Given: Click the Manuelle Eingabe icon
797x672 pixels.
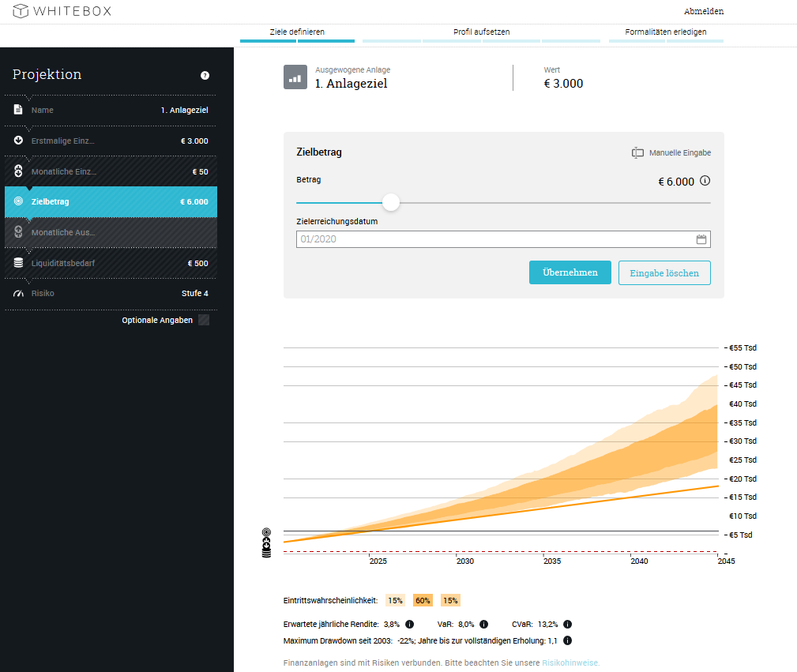Looking at the screenshot, I should (x=638, y=152).
